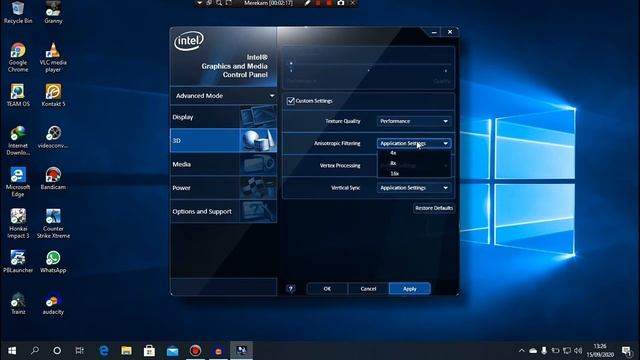Viewport: 640px width, 360px height.
Task: Go to Options and Support section
Action: point(224,211)
